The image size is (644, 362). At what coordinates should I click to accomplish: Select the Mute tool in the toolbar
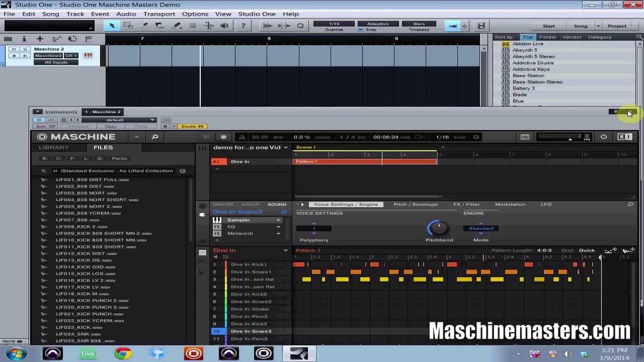point(193,26)
